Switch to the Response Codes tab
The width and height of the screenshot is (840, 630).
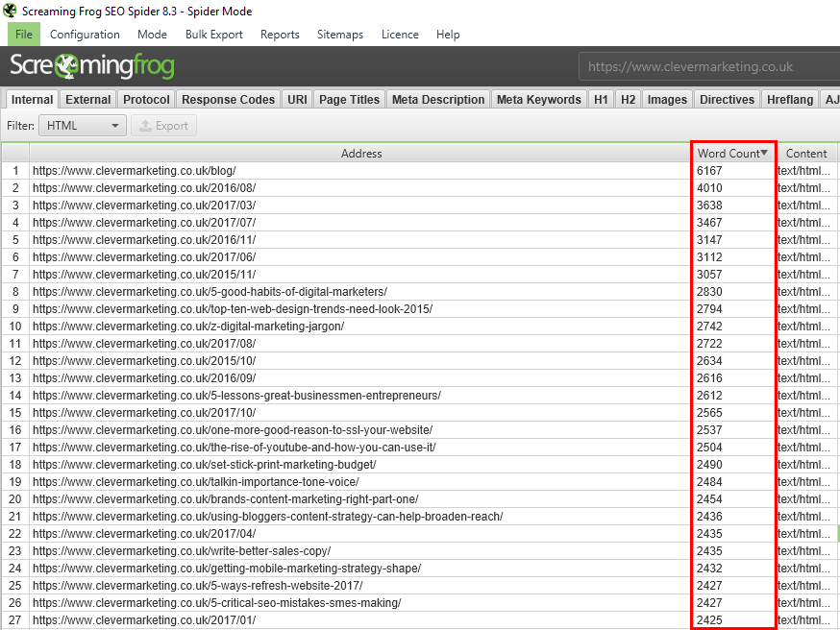click(x=228, y=100)
